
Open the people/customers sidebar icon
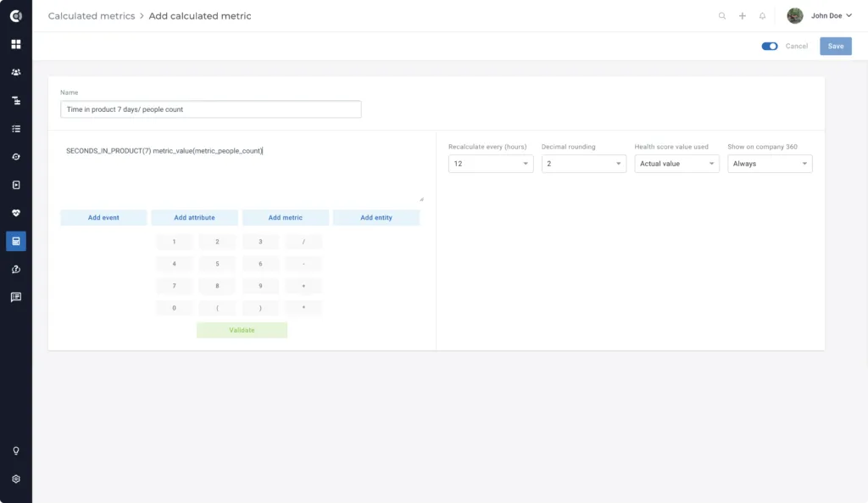pos(16,72)
